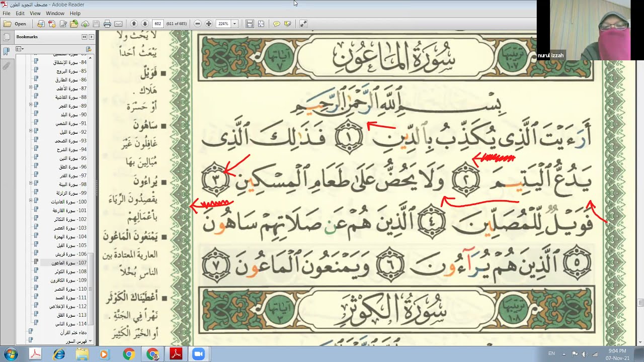Open the bookmarks options dropdown menu
This screenshot has width=644, height=362.
20,49
